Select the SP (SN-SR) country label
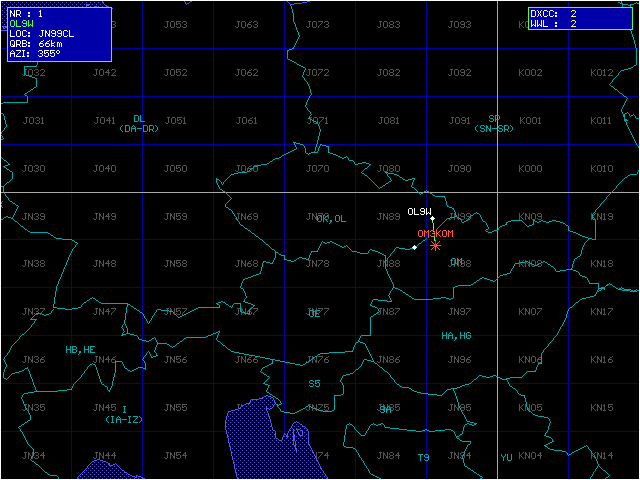 [493, 123]
